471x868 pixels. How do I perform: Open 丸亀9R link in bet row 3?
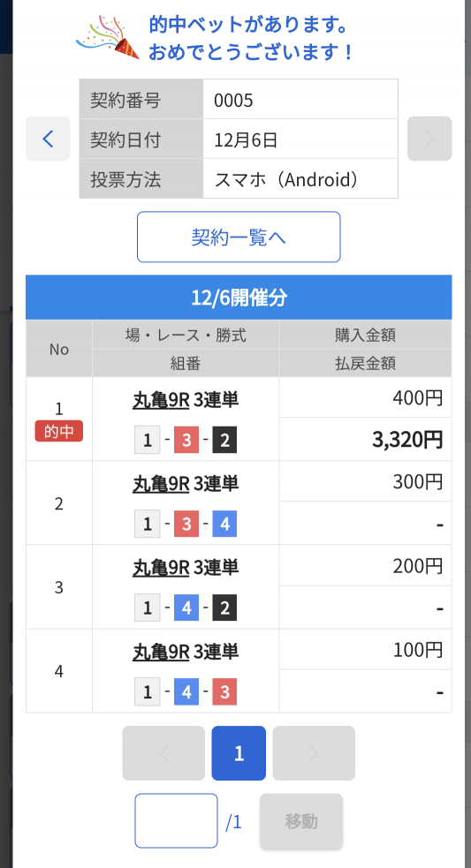pyautogui.click(x=161, y=568)
